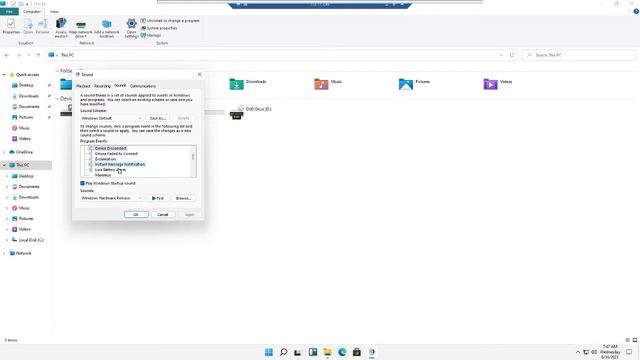
Task: Open Access media ribbon dropdown
Action: [61, 28]
